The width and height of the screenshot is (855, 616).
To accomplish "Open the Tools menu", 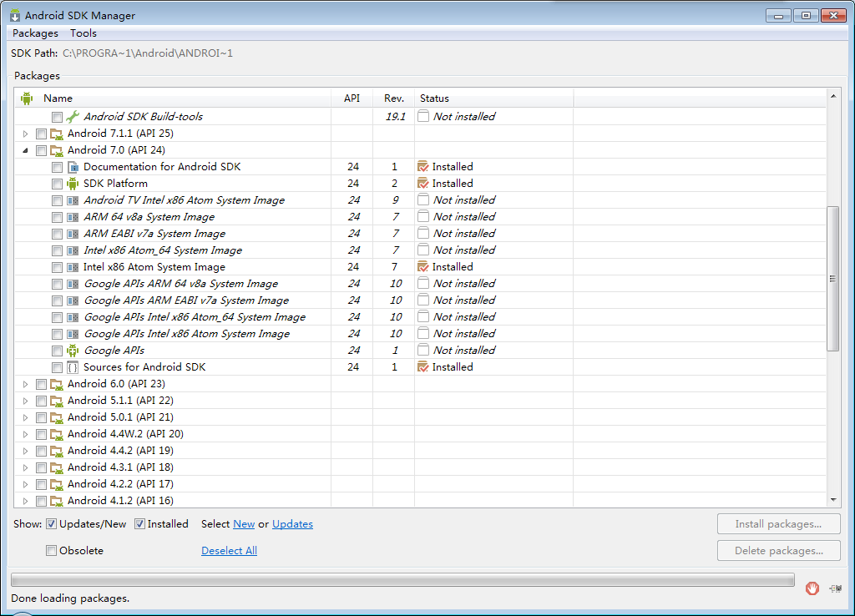I will point(83,33).
